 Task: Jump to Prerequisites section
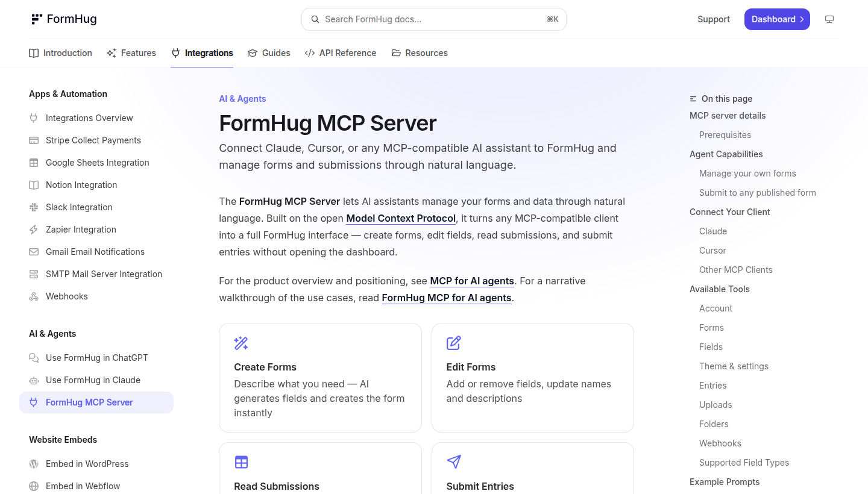coord(725,135)
